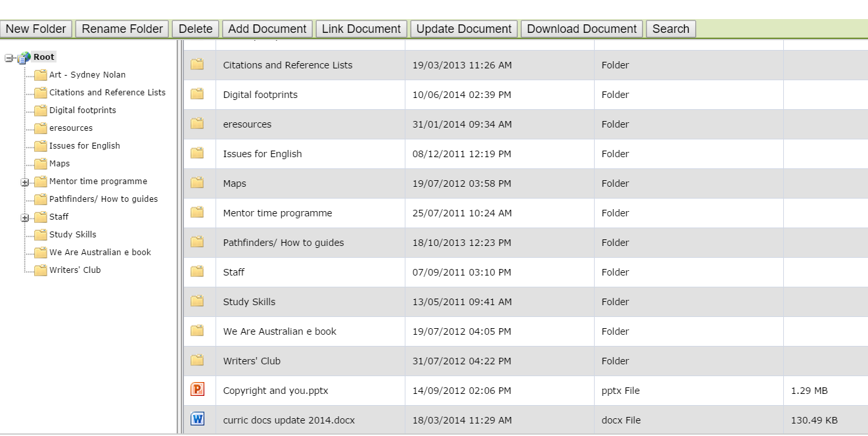This screenshot has width=868, height=436.
Task: Click the vertical splitter between tree and list
Action: tap(179, 237)
